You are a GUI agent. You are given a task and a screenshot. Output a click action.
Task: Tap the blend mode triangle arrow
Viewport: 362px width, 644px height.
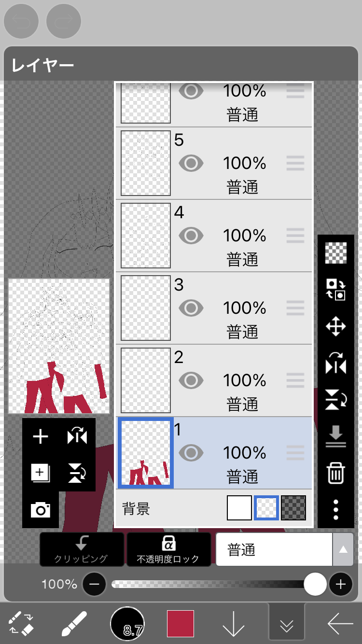tap(343, 549)
